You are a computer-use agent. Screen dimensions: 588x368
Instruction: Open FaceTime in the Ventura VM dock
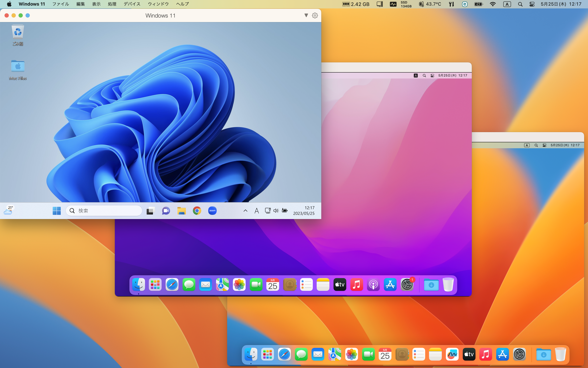[368, 354]
